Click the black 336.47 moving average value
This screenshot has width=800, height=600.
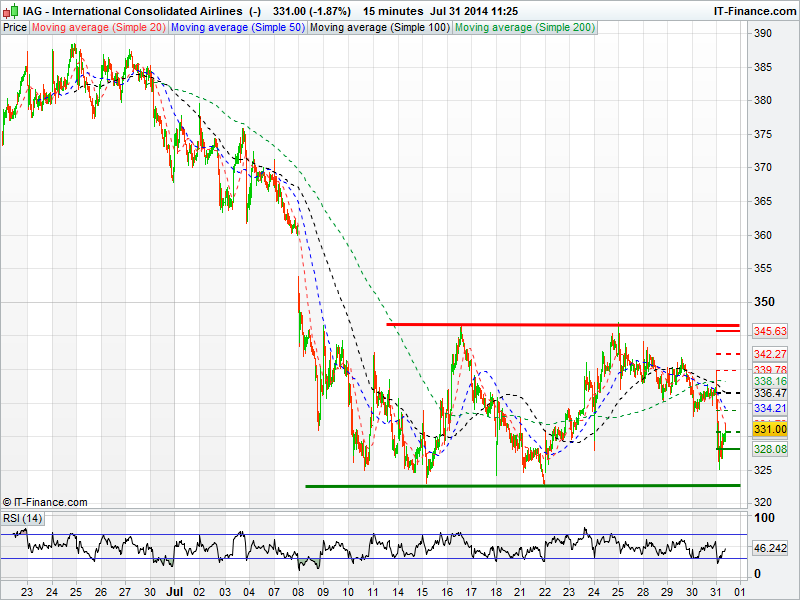pyautogui.click(x=770, y=394)
